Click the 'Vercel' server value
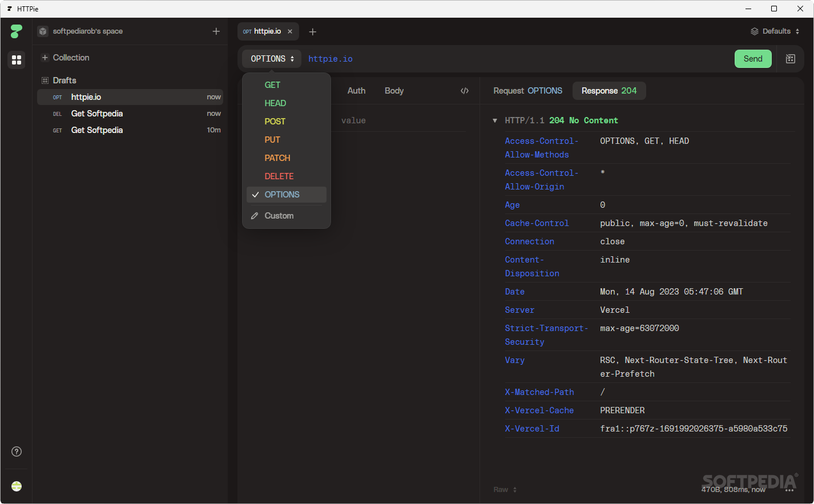The width and height of the screenshot is (814, 504). click(615, 310)
